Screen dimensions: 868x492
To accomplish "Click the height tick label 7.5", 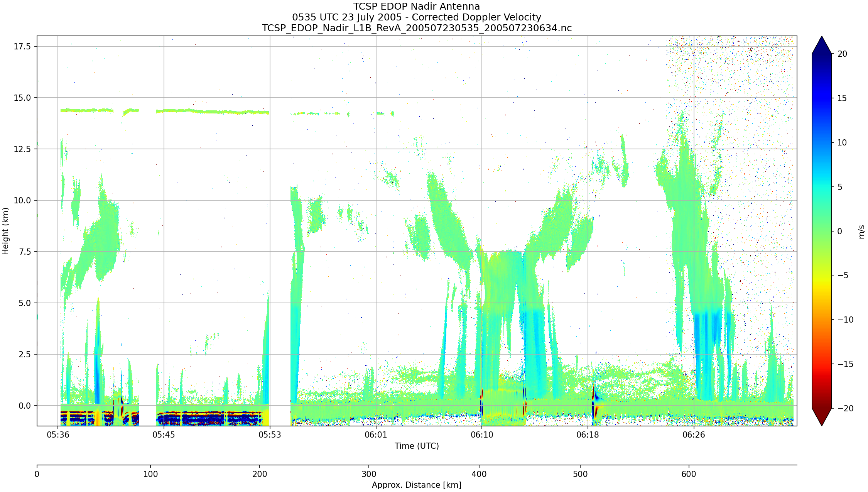I will pos(25,252).
